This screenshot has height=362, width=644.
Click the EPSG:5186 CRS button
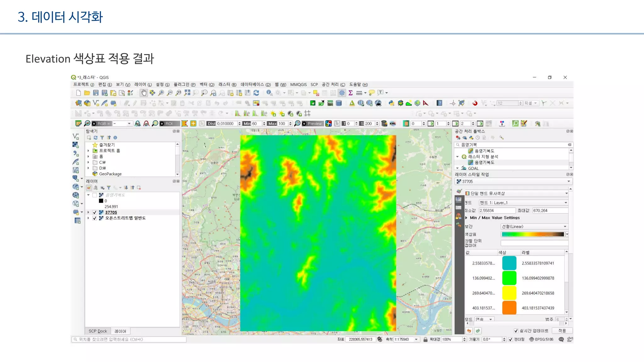[x=541, y=339]
